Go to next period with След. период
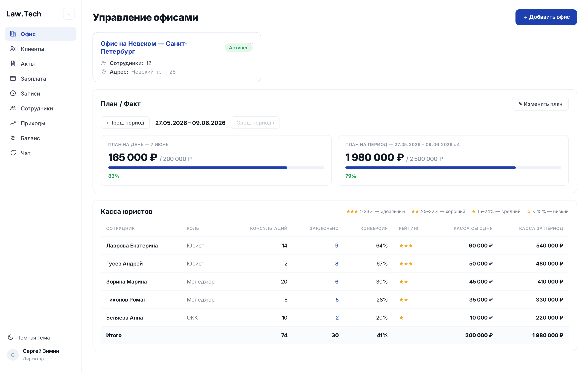The height and width of the screenshot is (372, 588). coord(255,123)
